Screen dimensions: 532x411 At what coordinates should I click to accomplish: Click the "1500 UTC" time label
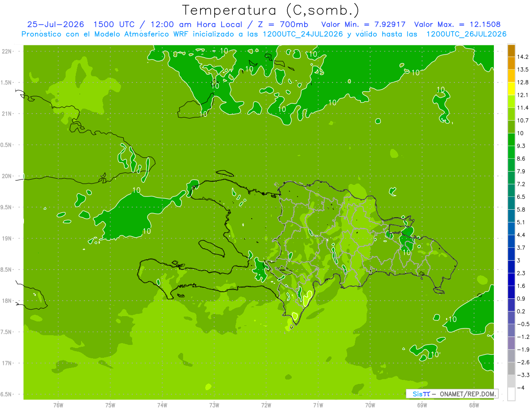coord(114,24)
